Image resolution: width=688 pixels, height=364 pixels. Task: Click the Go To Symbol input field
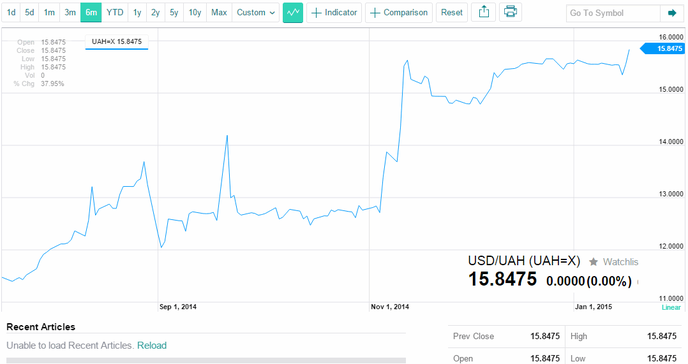[613, 13]
